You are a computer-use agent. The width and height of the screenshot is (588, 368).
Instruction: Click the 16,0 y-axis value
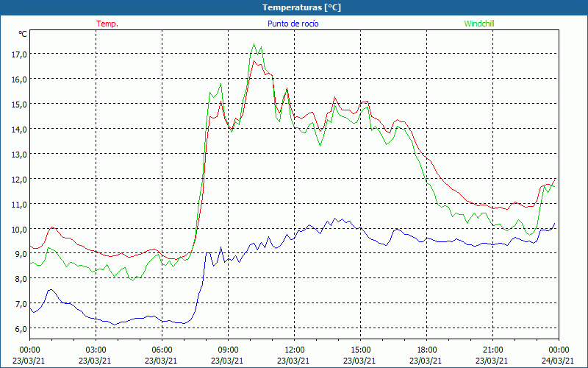pyautogui.click(x=19, y=79)
